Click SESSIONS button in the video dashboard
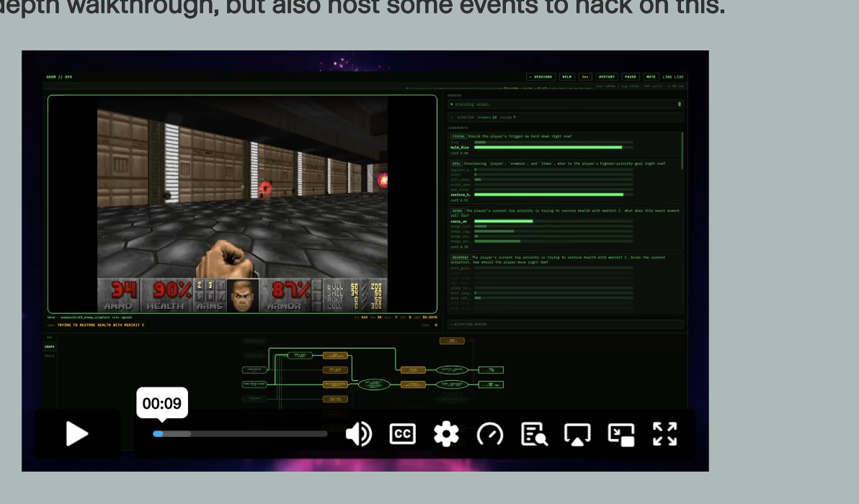 click(x=540, y=76)
